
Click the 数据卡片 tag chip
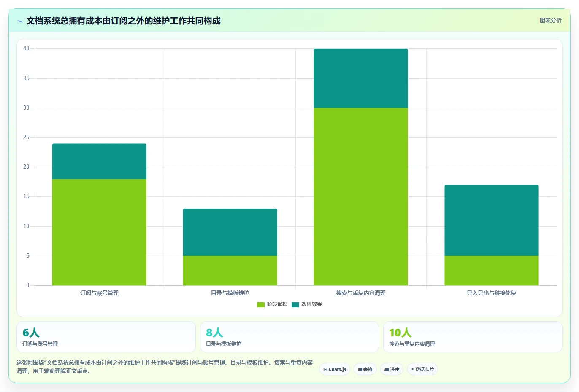422,369
